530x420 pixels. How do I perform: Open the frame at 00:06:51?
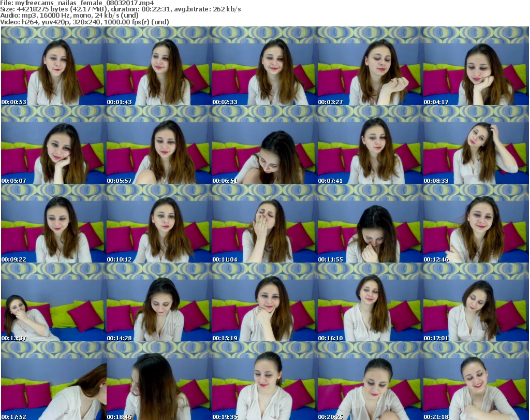[264, 144]
